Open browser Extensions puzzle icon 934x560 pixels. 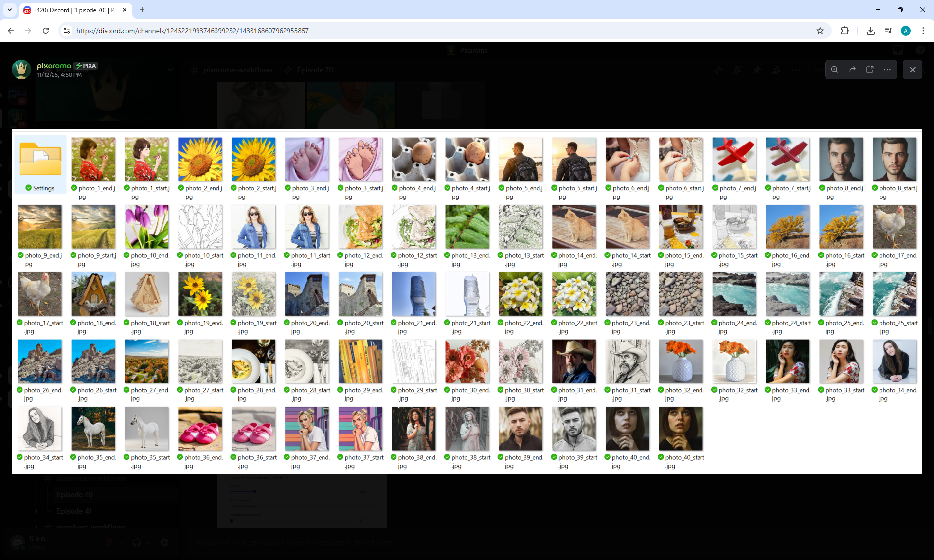point(844,31)
